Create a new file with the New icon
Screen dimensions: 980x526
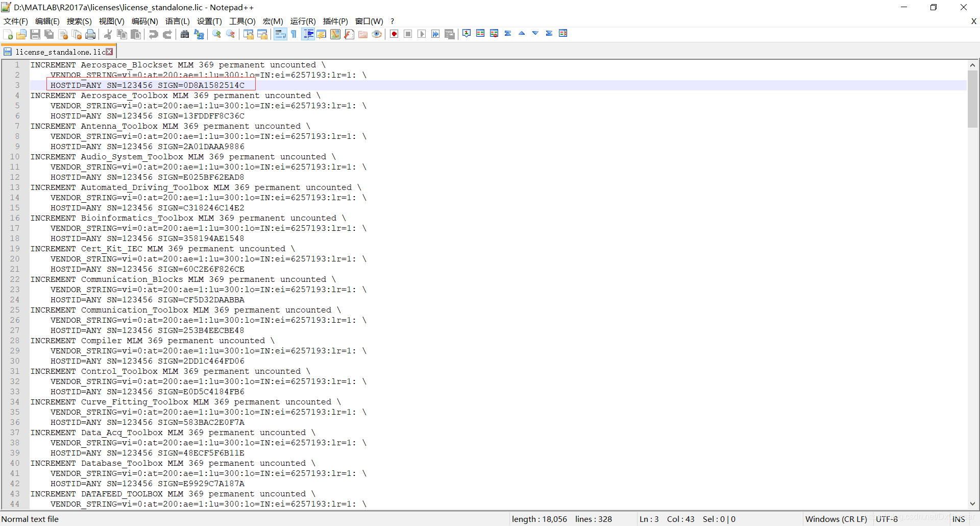(x=8, y=34)
